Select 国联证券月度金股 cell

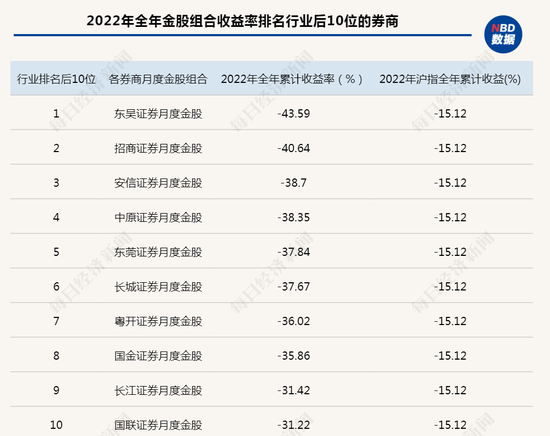point(158,425)
